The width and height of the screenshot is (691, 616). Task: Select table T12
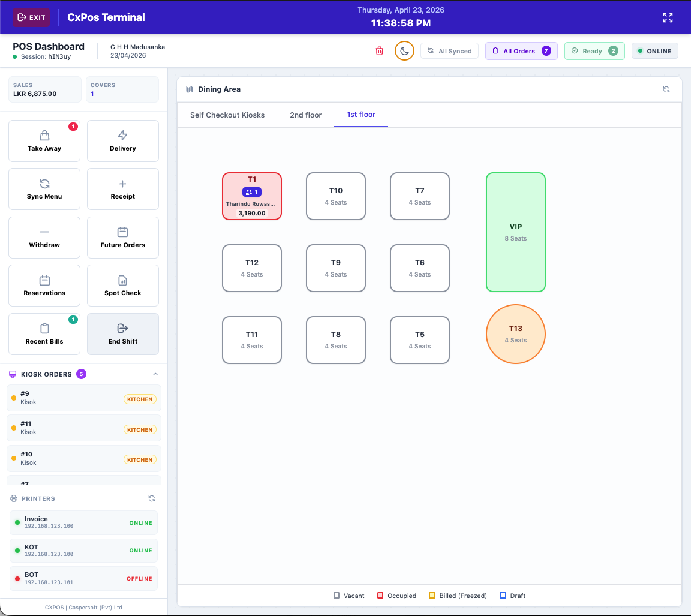[252, 268]
